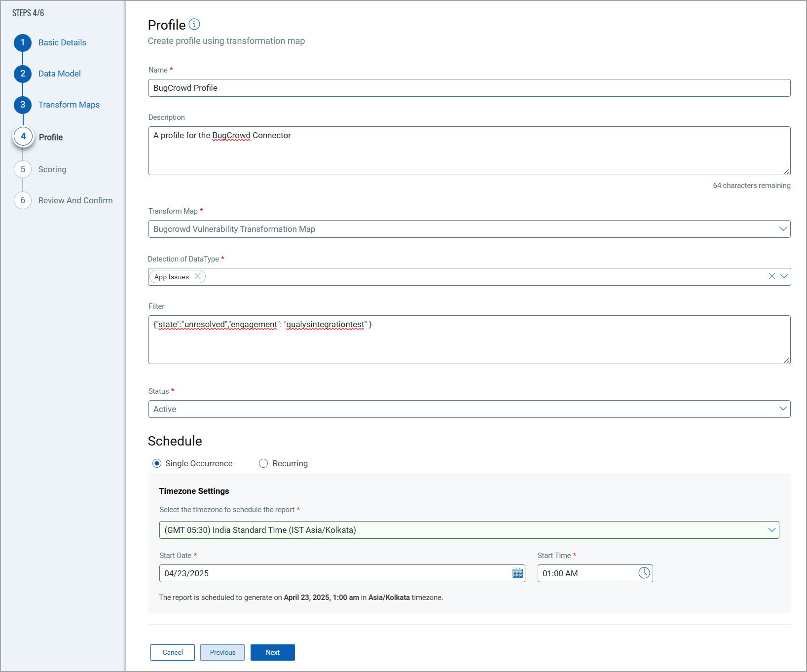Image resolution: width=807 pixels, height=672 pixels.
Task: Click the Previous button
Action: [x=222, y=652]
